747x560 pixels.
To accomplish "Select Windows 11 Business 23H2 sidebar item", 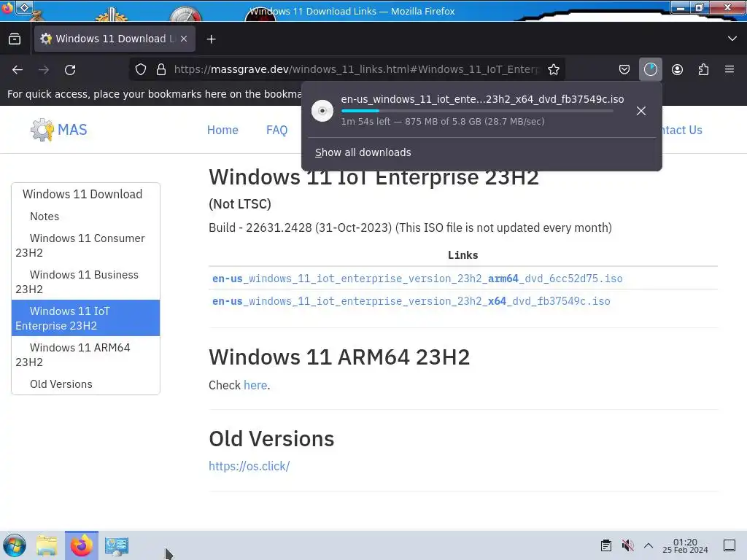I will [86, 282].
